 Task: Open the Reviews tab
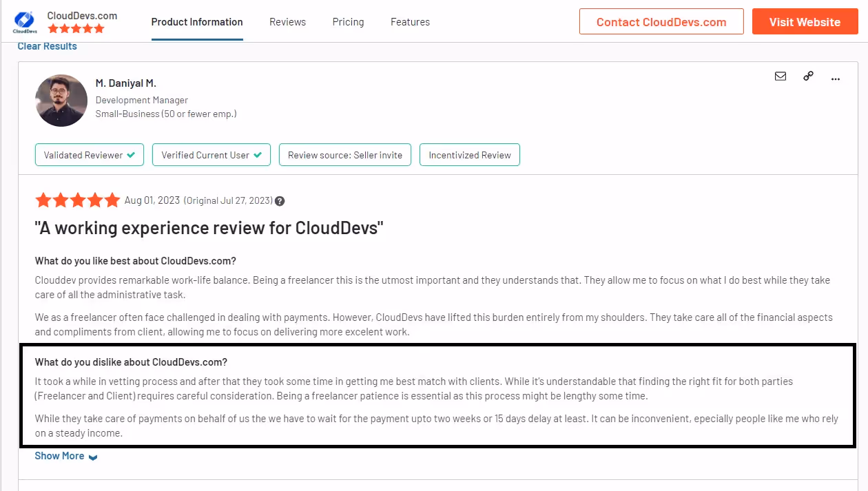tap(287, 22)
